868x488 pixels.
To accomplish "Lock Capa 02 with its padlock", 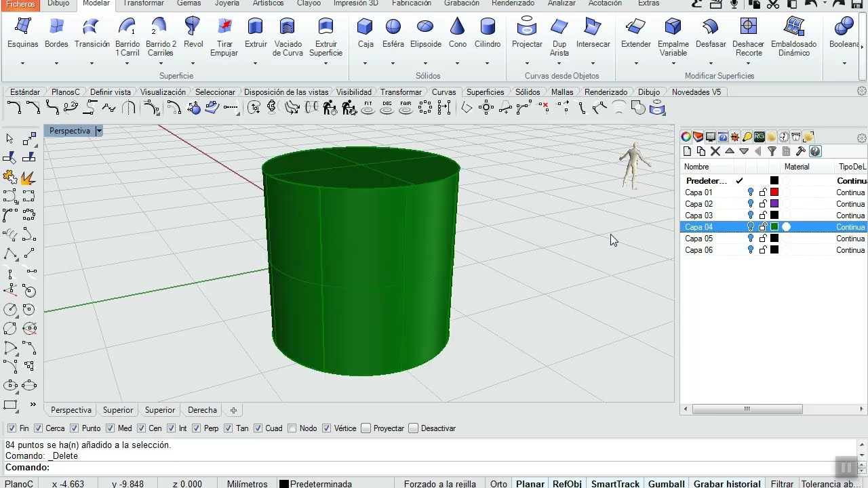I will point(763,204).
